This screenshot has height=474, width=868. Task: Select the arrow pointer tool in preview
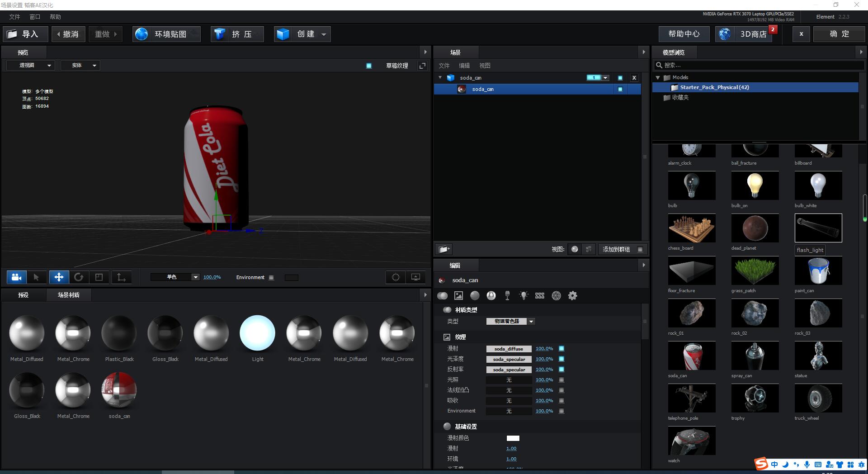coord(37,277)
